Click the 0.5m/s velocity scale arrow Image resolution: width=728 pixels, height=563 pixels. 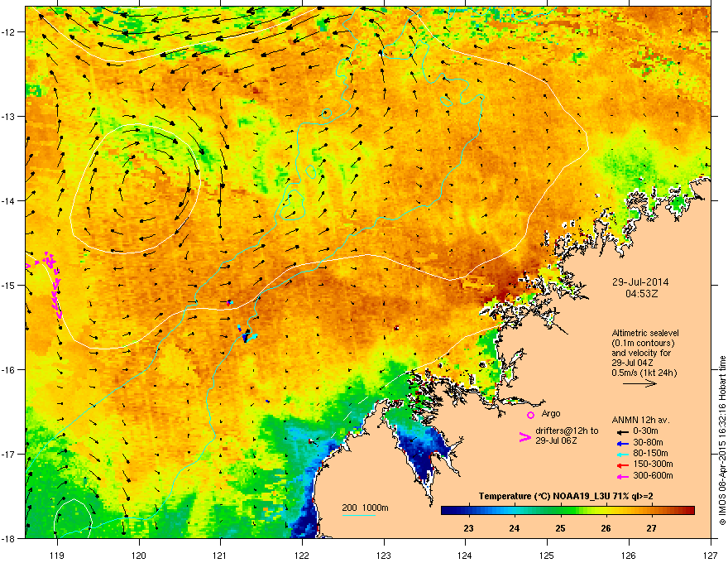coord(639,383)
